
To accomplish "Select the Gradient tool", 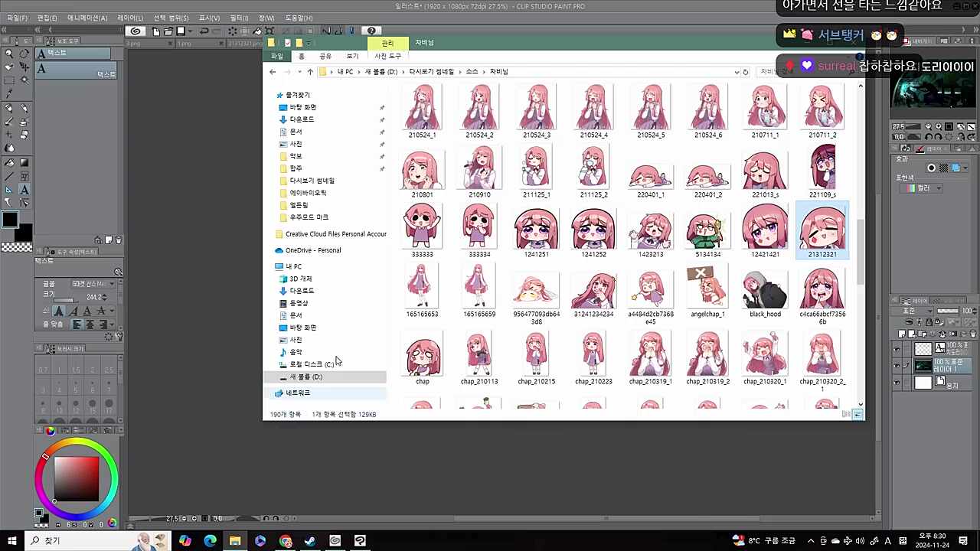I will coord(24,162).
